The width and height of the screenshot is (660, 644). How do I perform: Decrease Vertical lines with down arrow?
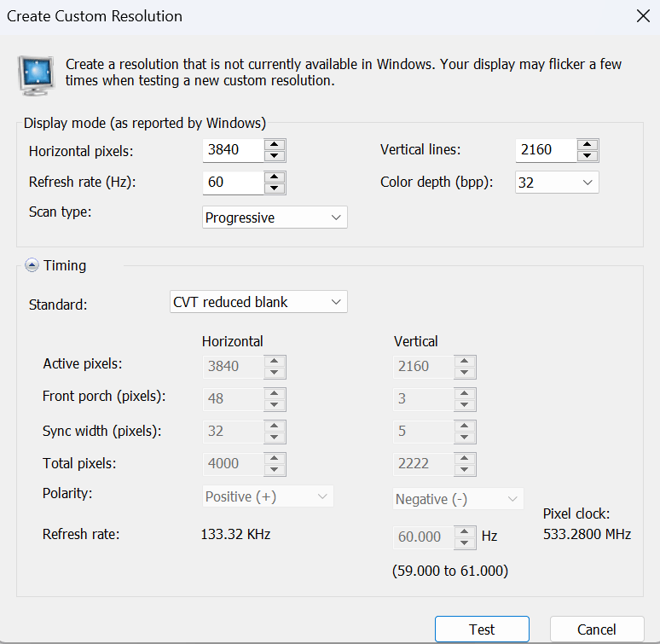coord(588,156)
